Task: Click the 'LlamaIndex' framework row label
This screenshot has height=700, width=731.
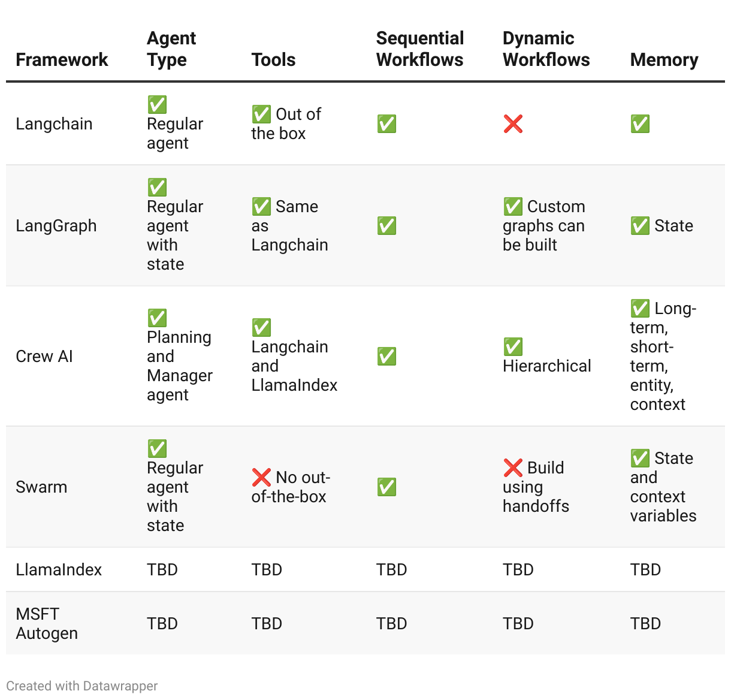Action: pos(59,569)
